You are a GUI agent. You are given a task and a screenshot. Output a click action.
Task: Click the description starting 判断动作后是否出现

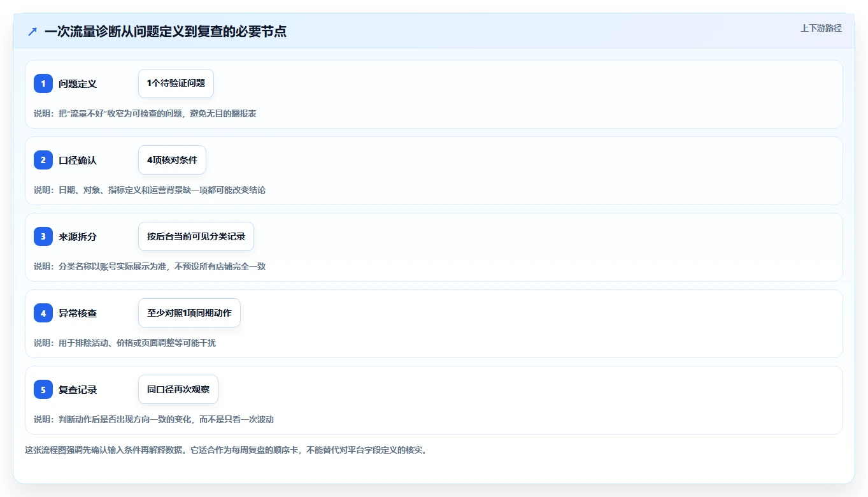coord(153,419)
